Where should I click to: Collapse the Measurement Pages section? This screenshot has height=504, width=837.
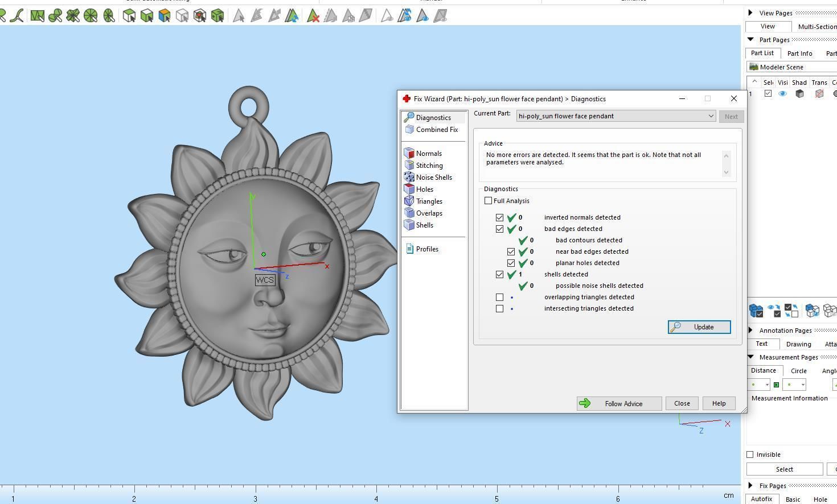click(x=750, y=357)
